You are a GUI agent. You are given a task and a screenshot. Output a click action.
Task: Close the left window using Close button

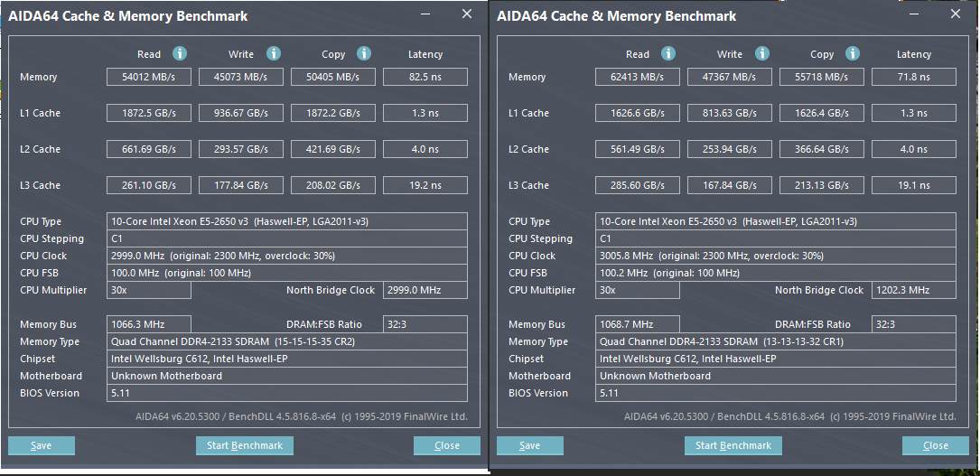pos(447,445)
